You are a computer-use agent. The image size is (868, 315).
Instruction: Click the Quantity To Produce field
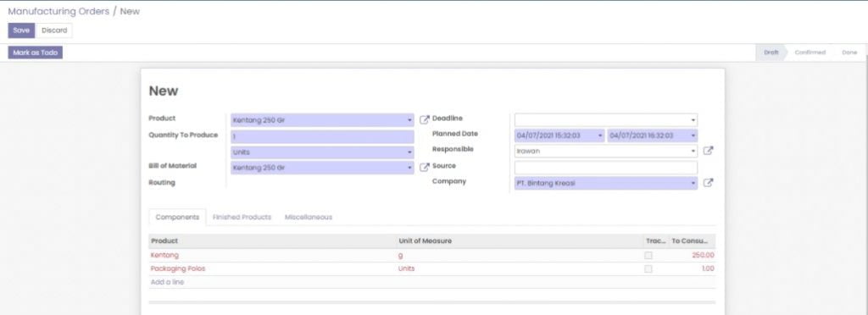tap(322, 136)
